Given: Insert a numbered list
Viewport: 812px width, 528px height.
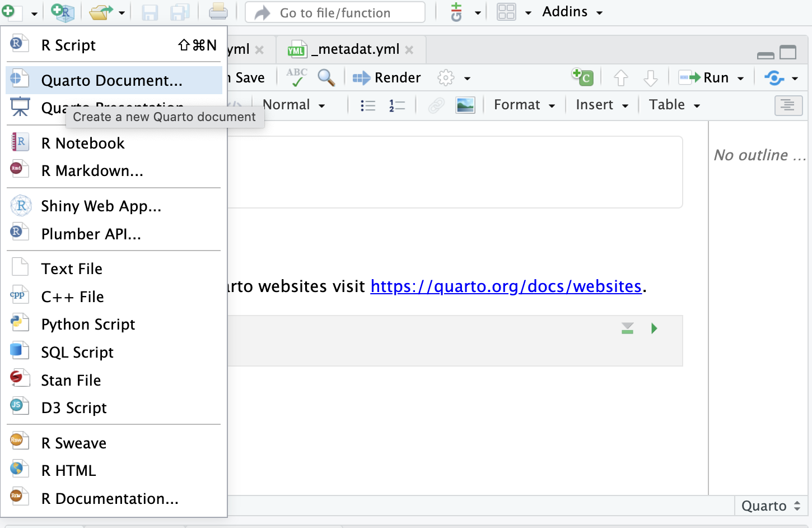Looking at the screenshot, I should (x=396, y=105).
